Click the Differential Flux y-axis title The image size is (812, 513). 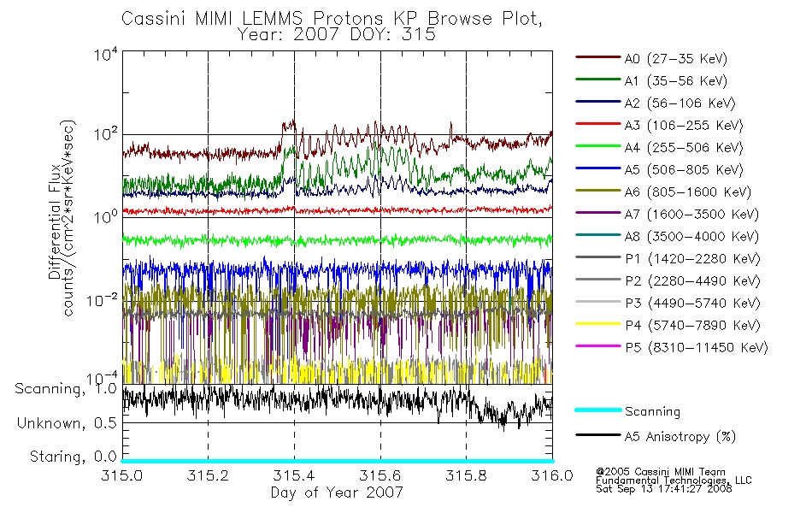[x=55, y=221]
